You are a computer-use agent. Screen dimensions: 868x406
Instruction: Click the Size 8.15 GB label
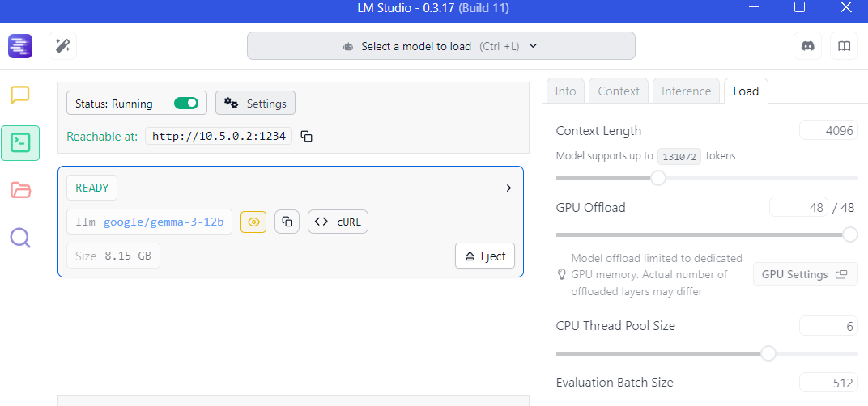pyautogui.click(x=113, y=256)
